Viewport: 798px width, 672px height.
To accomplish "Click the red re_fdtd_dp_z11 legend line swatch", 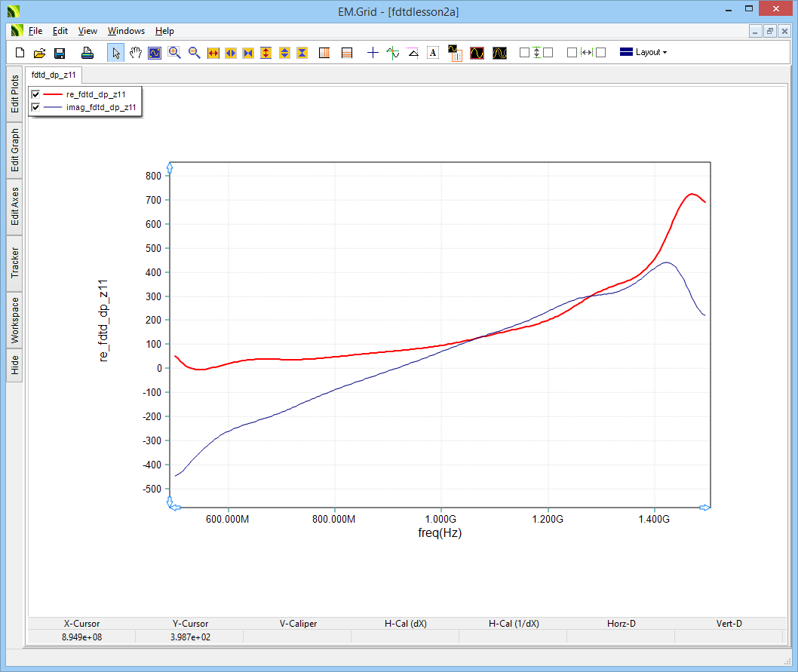I will click(x=53, y=94).
